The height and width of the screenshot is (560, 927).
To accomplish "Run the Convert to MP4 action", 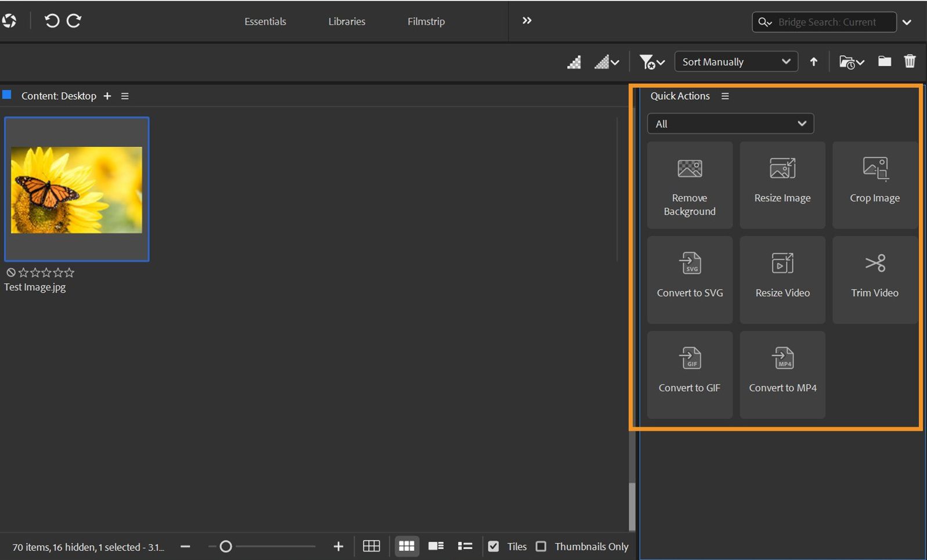I will (x=782, y=375).
